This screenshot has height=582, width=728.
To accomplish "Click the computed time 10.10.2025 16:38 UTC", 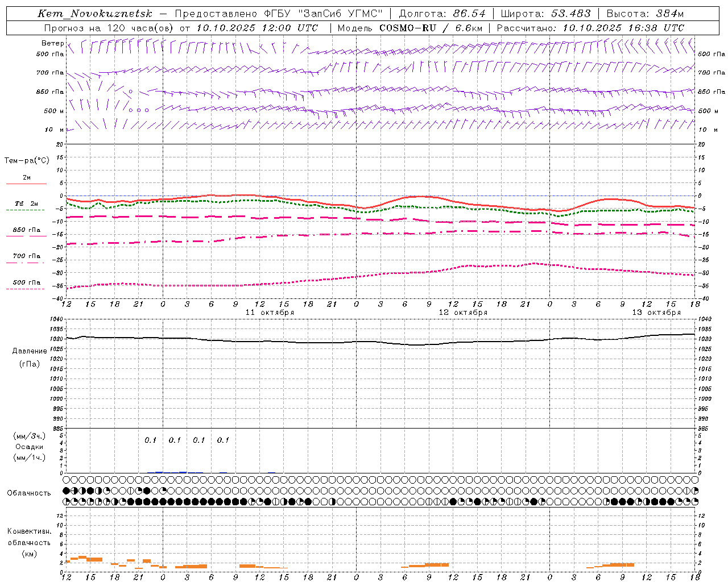I will click(623, 28).
